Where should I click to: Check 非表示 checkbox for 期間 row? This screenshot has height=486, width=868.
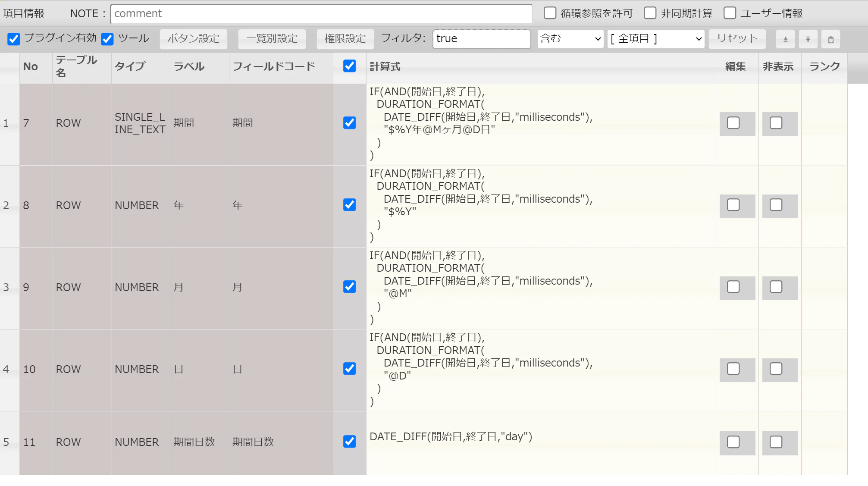pos(776,123)
